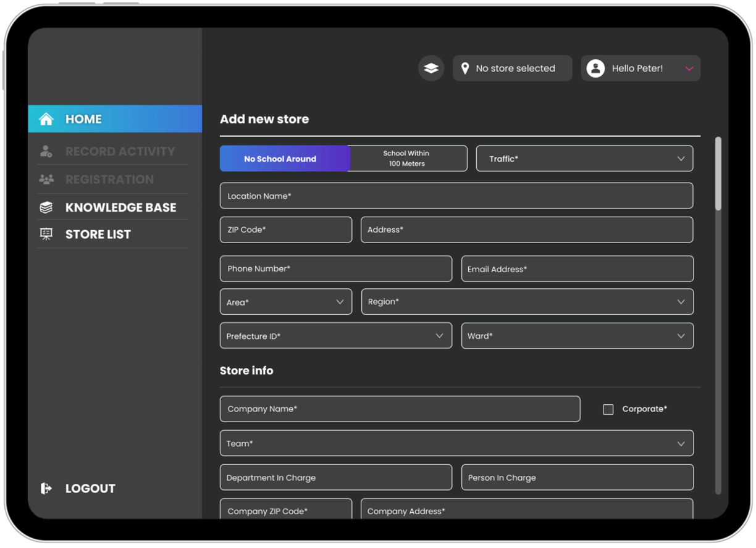Click the Knowledge Base stacked books icon
756x548 pixels.
46,207
